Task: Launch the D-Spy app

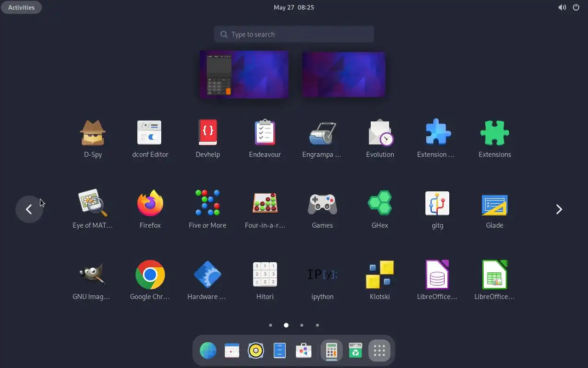Action: point(93,139)
